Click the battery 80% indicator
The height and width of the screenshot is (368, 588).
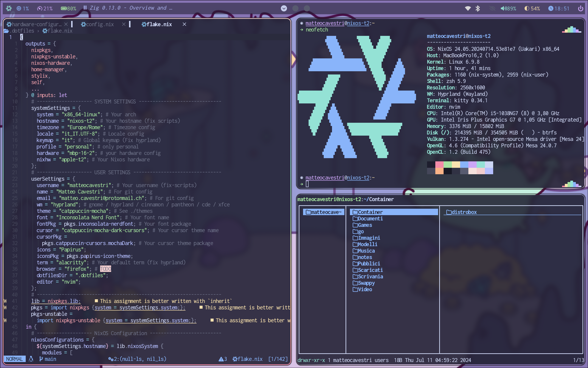tap(68, 9)
